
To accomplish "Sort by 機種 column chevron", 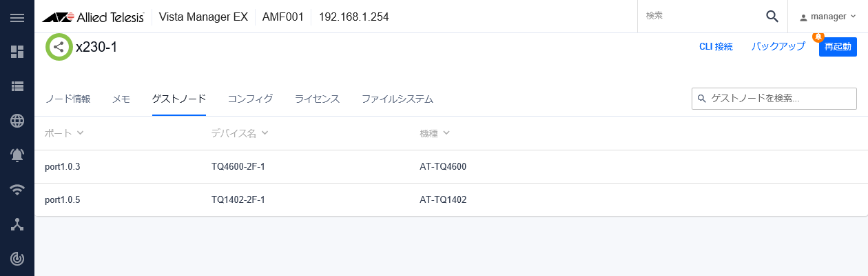I will [446, 133].
